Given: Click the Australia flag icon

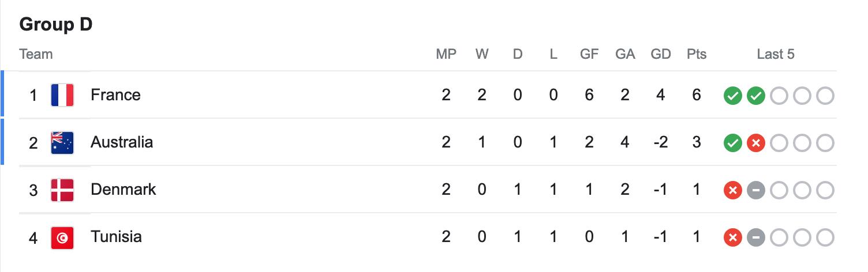Looking at the screenshot, I should pyautogui.click(x=62, y=142).
